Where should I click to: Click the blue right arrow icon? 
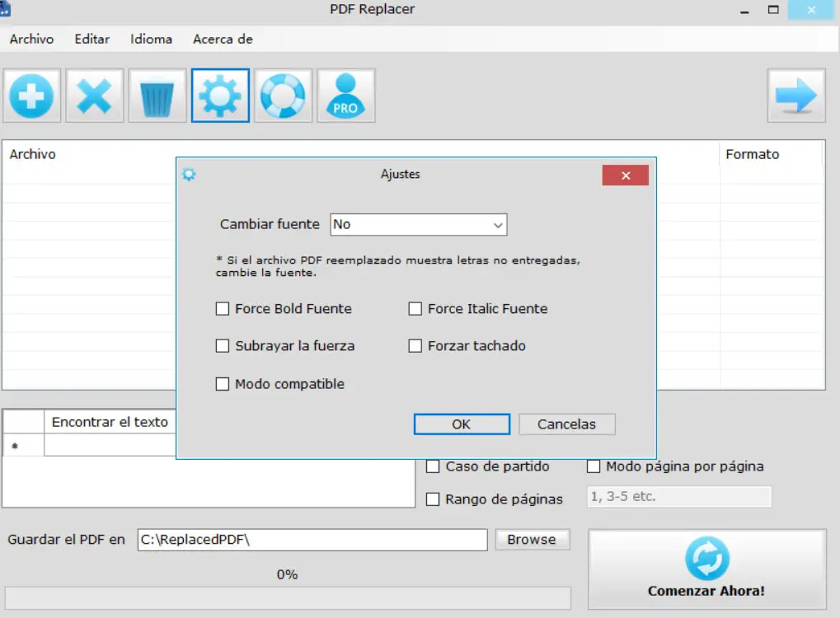click(x=796, y=96)
